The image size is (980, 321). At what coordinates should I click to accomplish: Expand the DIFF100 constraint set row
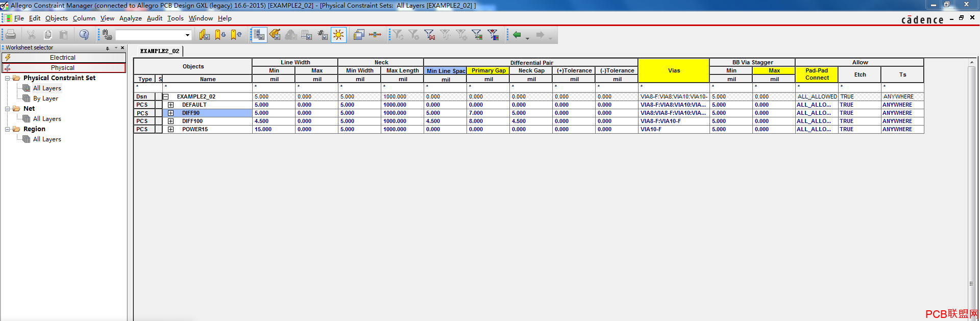[171, 121]
